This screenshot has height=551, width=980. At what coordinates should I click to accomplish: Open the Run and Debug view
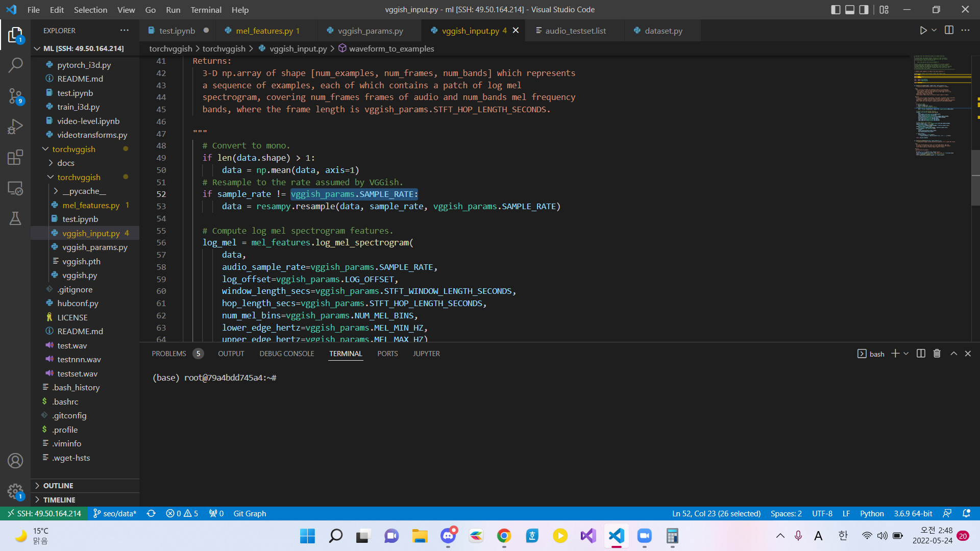pyautogui.click(x=15, y=126)
